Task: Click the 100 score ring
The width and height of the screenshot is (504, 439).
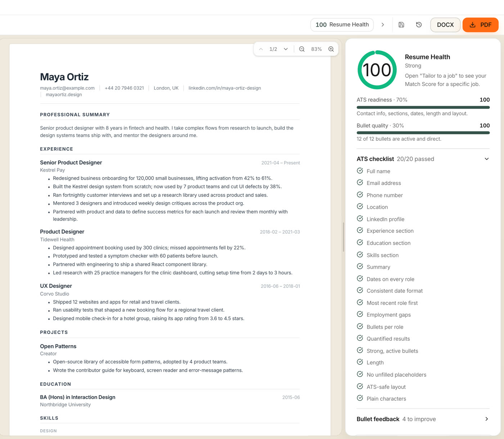Action: click(x=377, y=70)
